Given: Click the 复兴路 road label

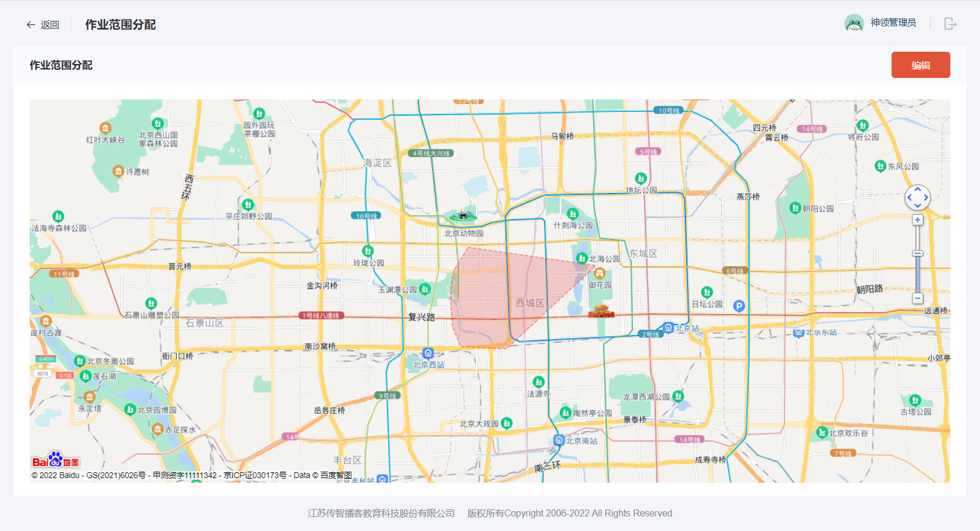Looking at the screenshot, I should 422,317.
